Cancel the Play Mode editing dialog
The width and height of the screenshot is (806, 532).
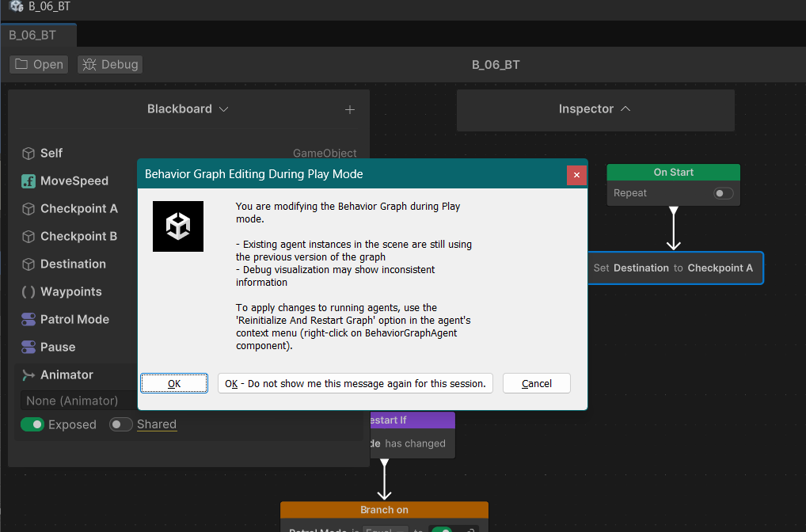[536, 383]
